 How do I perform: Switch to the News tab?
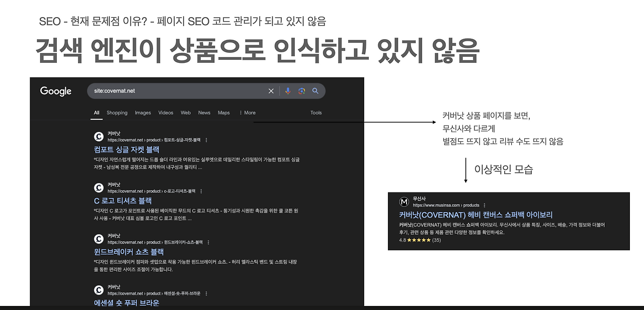[204, 113]
